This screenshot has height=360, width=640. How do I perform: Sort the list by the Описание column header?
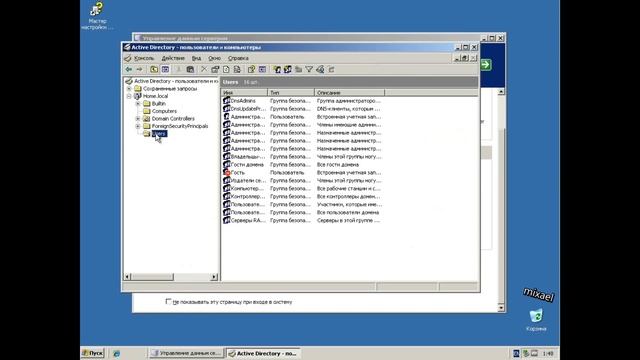(349, 93)
